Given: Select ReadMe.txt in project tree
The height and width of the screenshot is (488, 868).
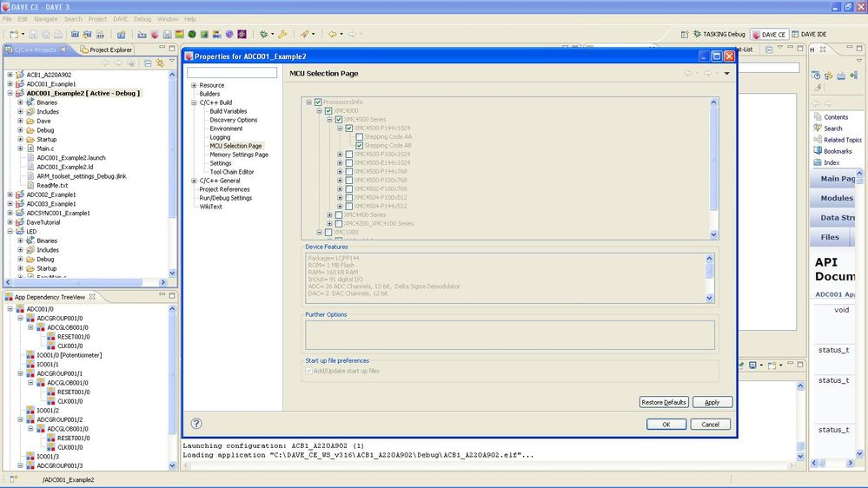Looking at the screenshot, I should click(52, 185).
